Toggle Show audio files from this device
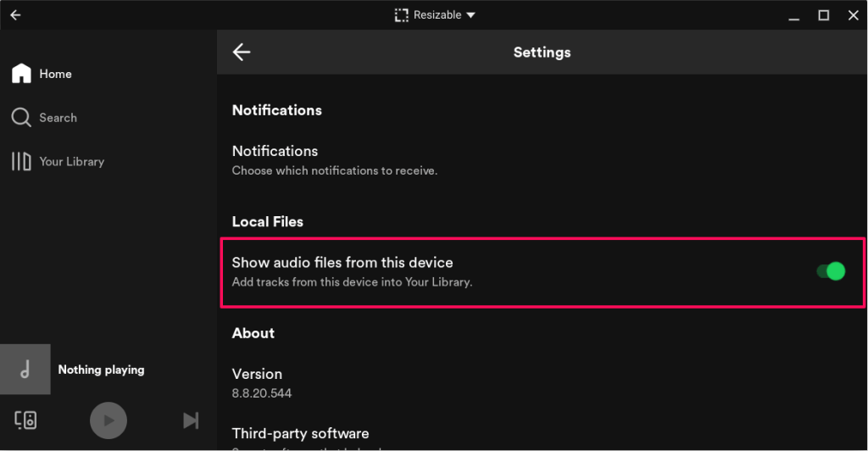The width and height of the screenshot is (868, 451). point(831,271)
